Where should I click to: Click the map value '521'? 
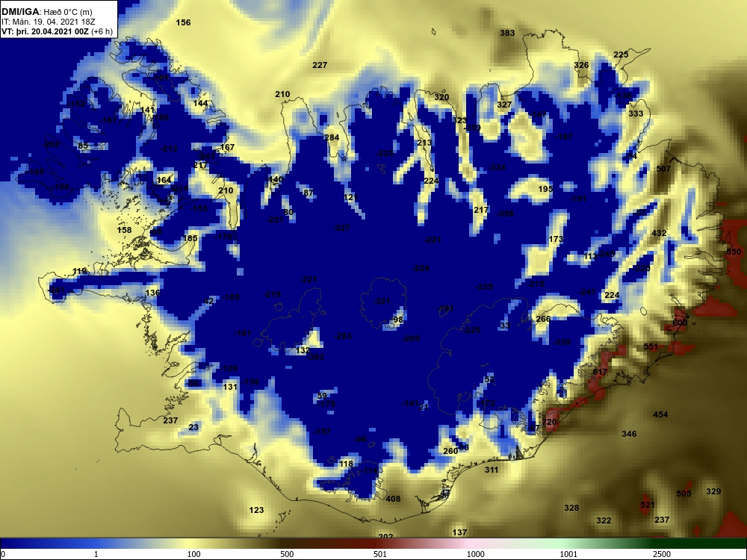pyautogui.click(x=648, y=505)
